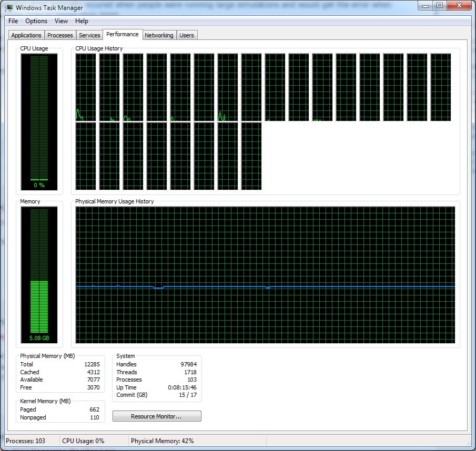
Task: Click the Handles value 97984
Action: (x=188, y=364)
